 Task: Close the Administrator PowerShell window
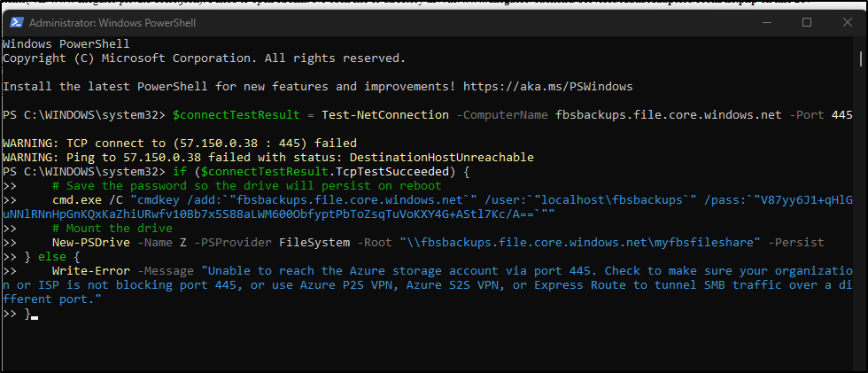click(847, 22)
